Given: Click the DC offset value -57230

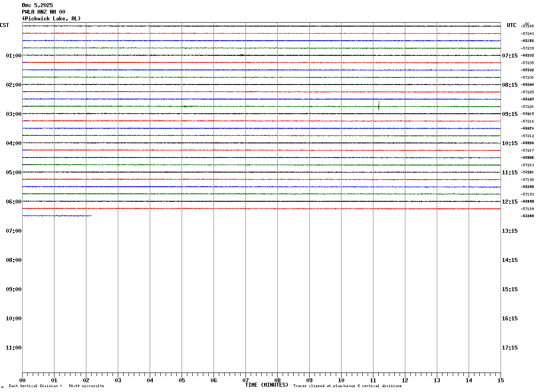Looking at the screenshot, I should point(527,77).
